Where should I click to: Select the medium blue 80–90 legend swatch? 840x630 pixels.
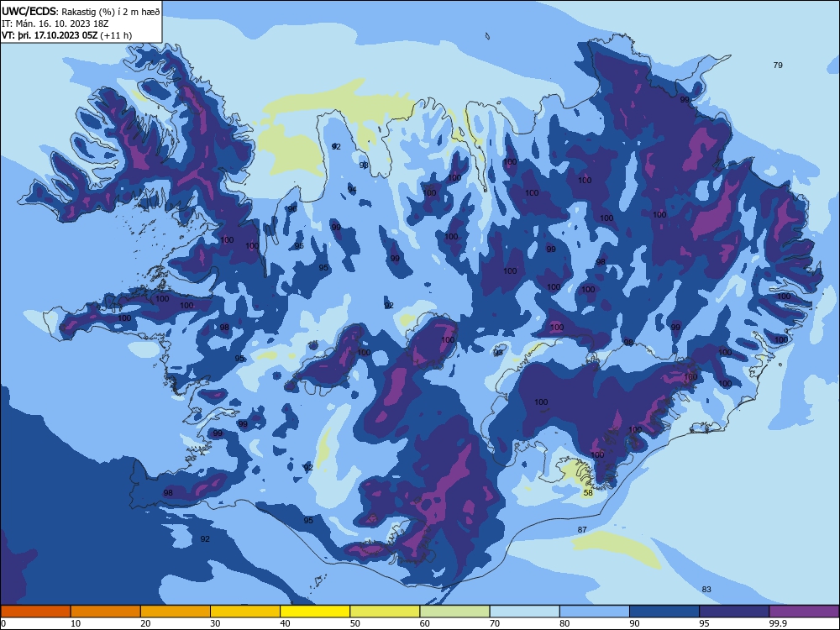pos(595,612)
